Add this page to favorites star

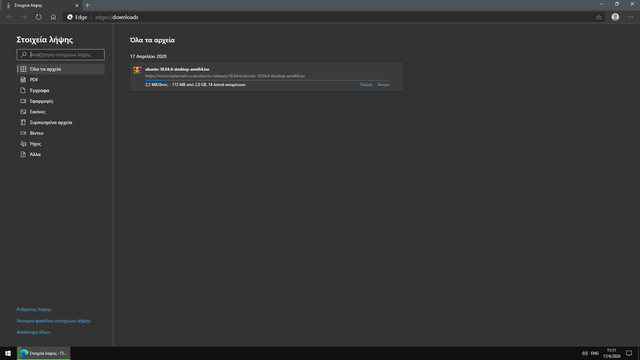pos(598,17)
